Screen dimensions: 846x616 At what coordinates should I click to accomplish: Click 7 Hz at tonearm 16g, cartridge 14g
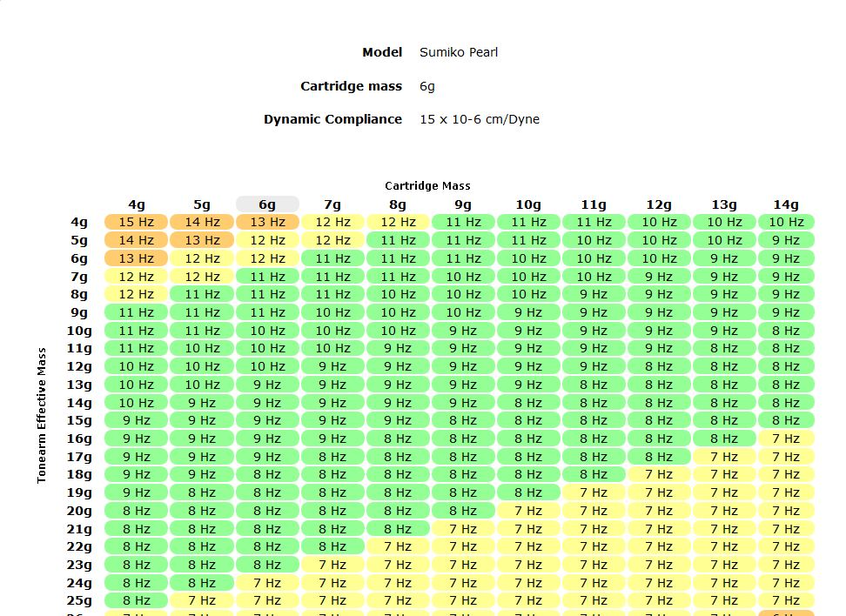(x=786, y=439)
